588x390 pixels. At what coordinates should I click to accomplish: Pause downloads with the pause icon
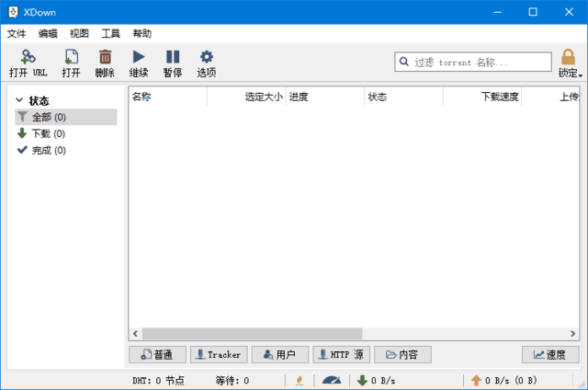click(x=173, y=57)
